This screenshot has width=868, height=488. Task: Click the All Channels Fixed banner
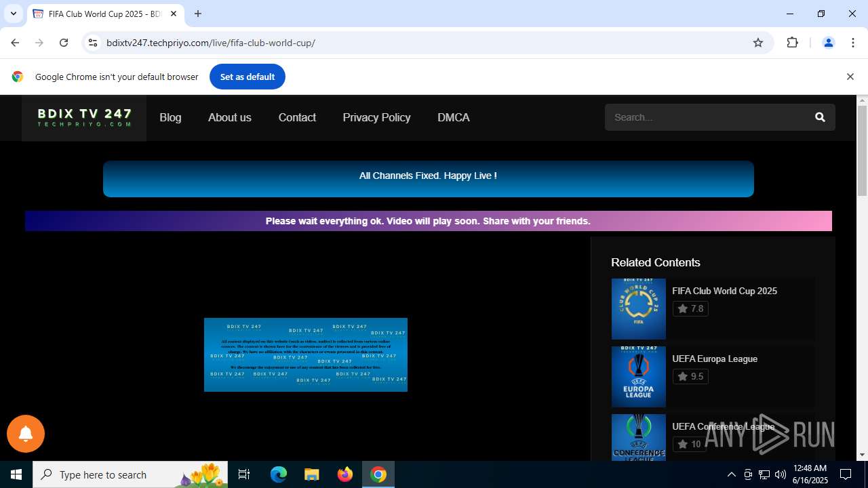coord(429,179)
